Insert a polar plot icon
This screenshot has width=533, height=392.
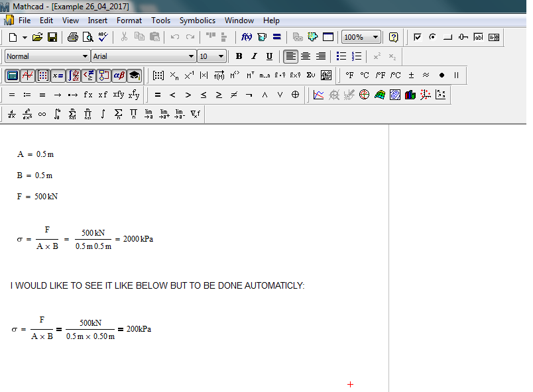[364, 95]
